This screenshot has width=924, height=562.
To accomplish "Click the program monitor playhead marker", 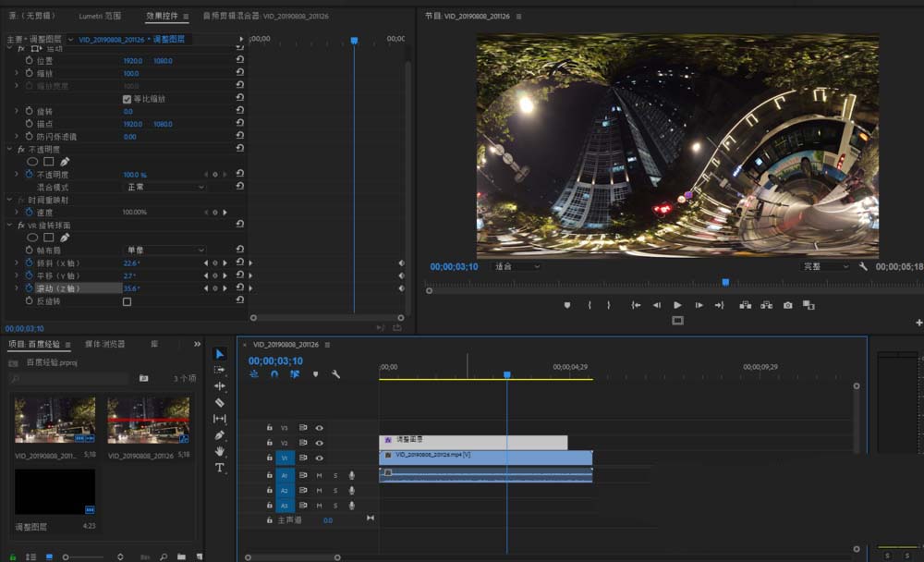I will 725,282.
